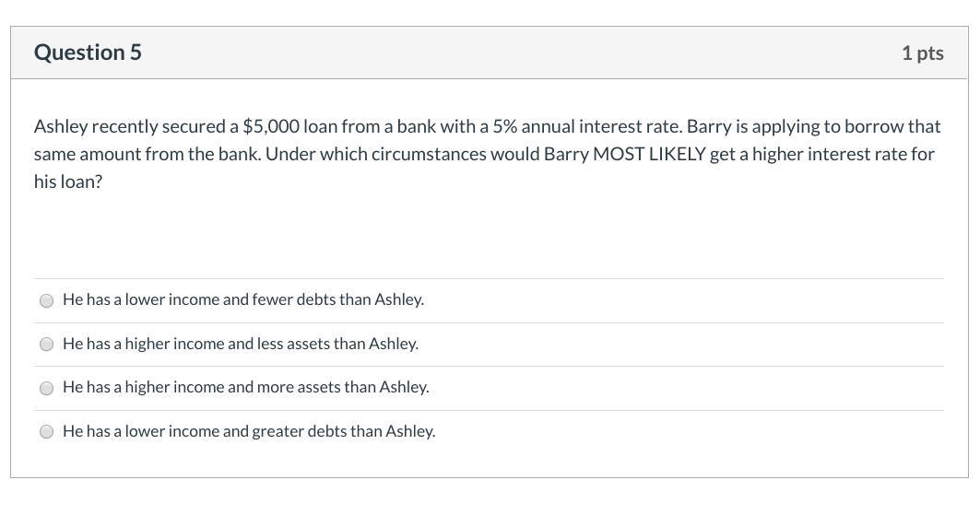The width and height of the screenshot is (980, 515).
Task: Click the word 'Ashley' starting the question
Action: (x=61, y=127)
